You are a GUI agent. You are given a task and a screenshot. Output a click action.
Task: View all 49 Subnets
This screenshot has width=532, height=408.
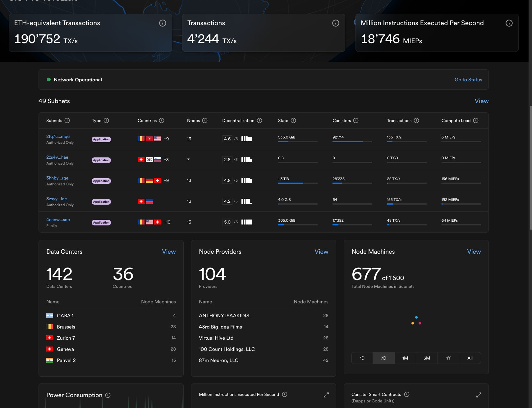[x=481, y=101]
